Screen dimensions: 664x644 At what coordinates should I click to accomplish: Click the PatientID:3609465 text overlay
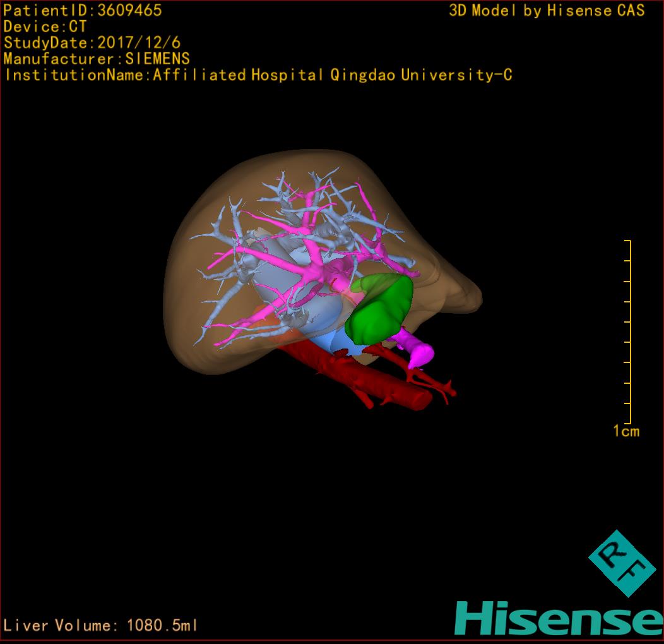(x=83, y=10)
